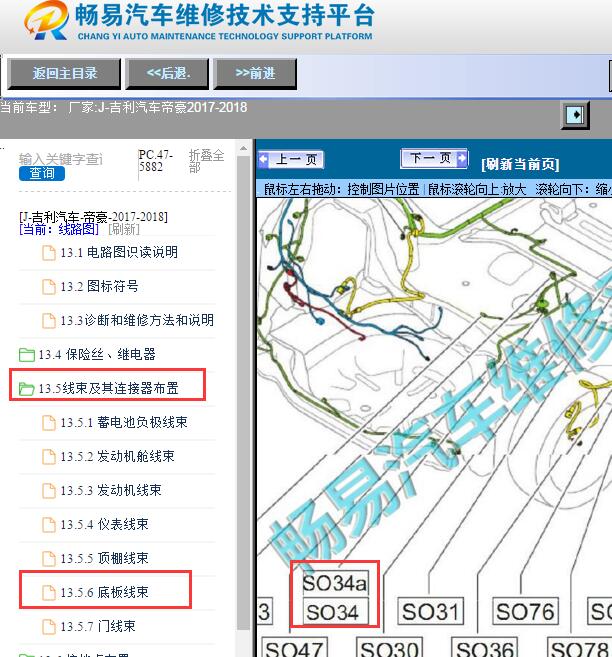Click the SO47 connector label
The width and height of the screenshot is (612, 657).
click(294, 648)
